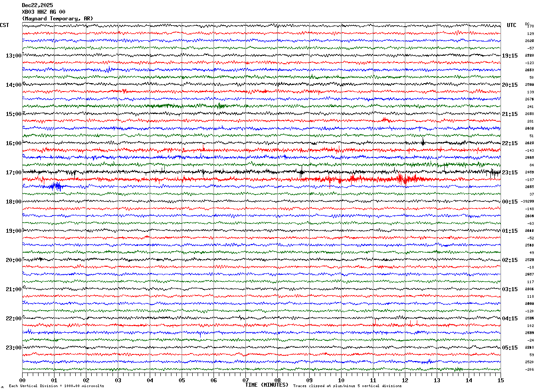Click the DC offset value -143
The height and width of the screenshot is (392, 536).
pos(530,150)
